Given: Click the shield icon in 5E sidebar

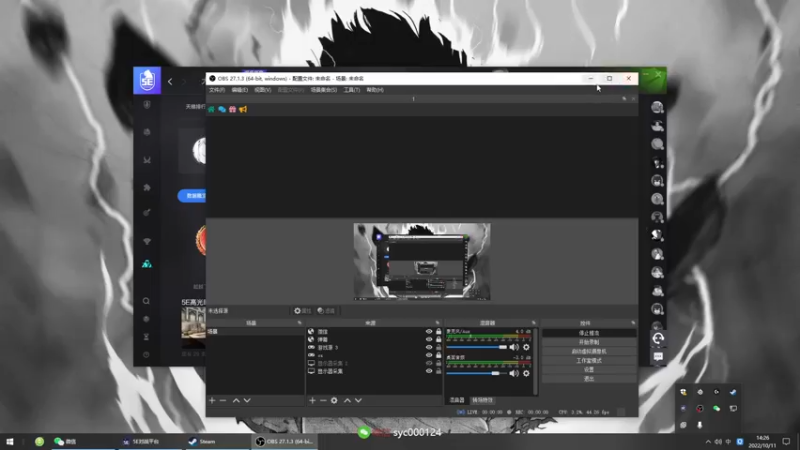Looking at the screenshot, I should pos(147,105).
